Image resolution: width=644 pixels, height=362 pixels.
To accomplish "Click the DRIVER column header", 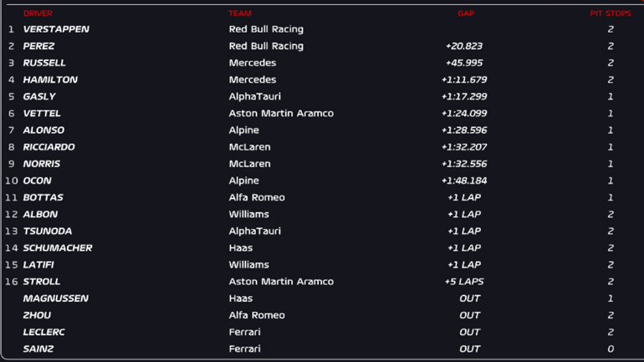I will [38, 13].
